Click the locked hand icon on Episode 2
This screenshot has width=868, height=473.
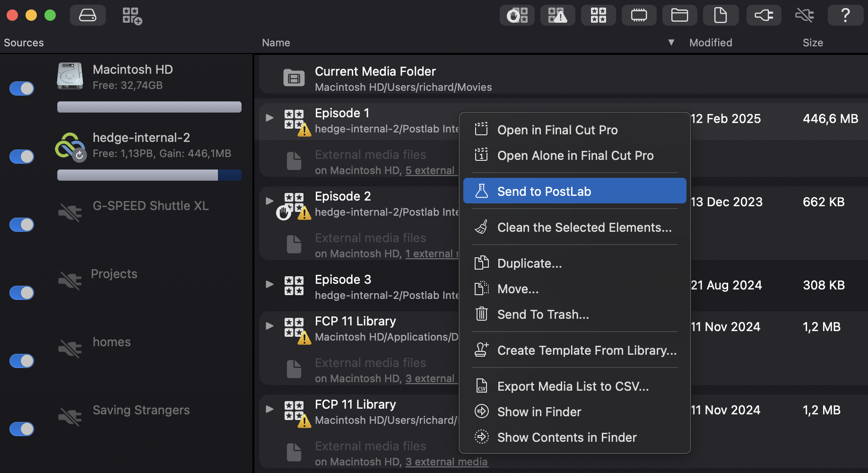(x=284, y=213)
